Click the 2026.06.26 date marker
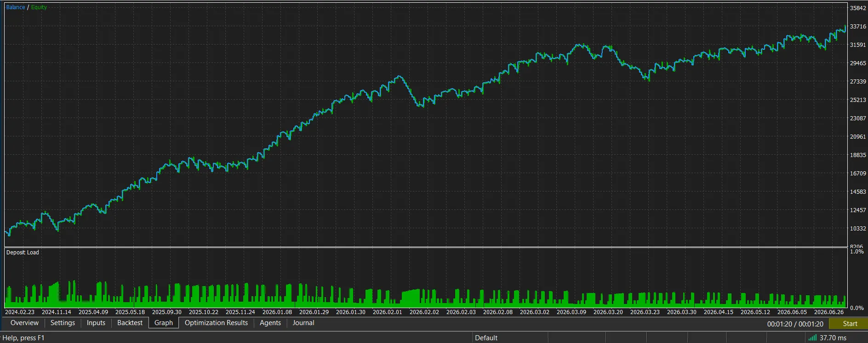This screenshot has height=343, width=868. tap(828, 312)
